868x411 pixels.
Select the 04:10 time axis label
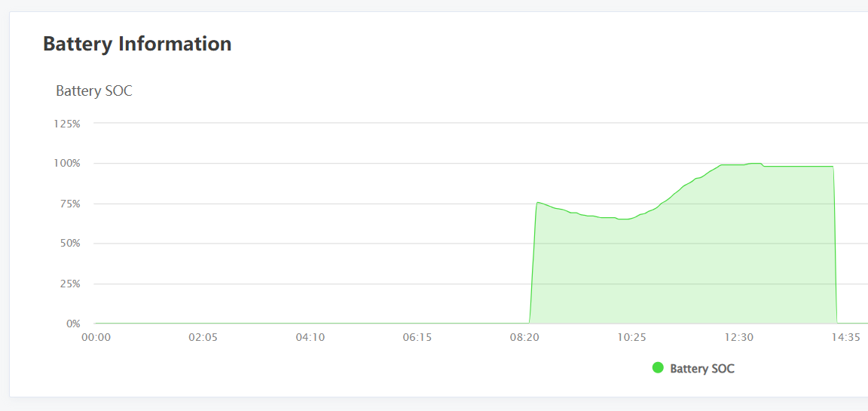[310, 338]
